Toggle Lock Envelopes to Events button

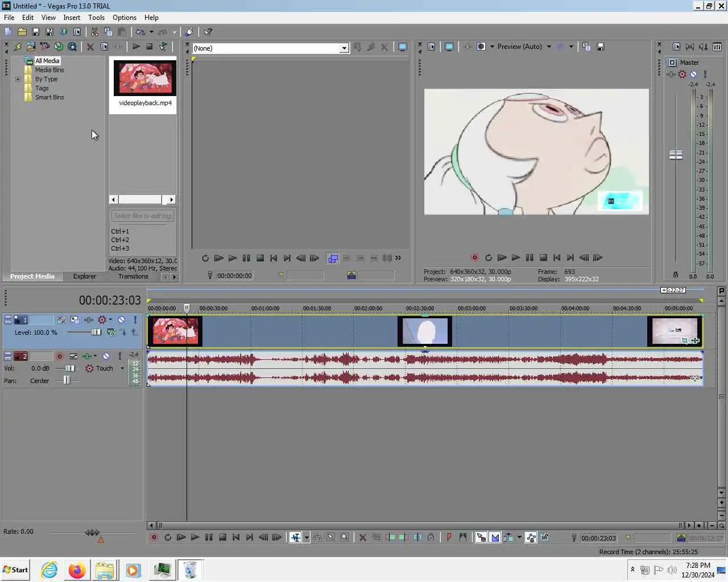tap(531, 537)
